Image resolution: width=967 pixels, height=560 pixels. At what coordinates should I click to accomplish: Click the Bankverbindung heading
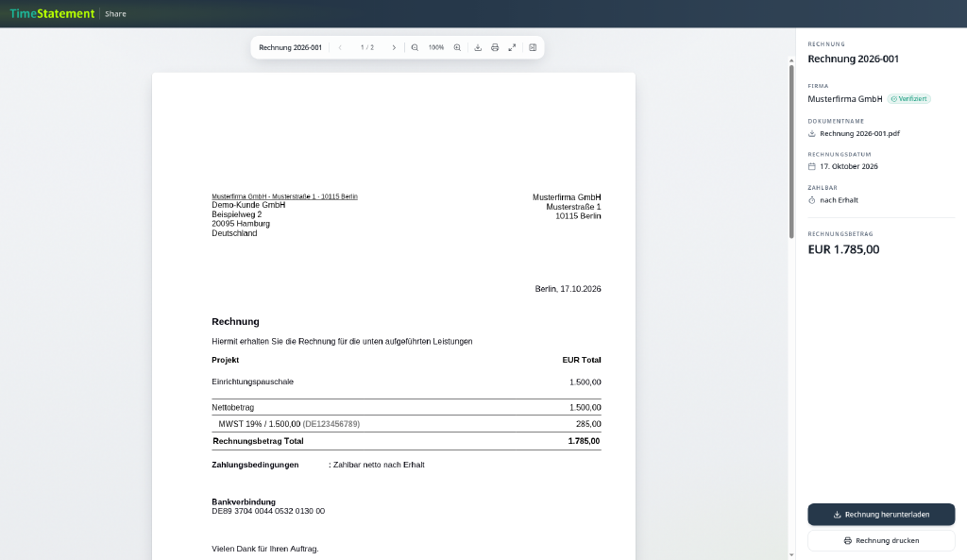pyautogui.click(x=244, y=502)
